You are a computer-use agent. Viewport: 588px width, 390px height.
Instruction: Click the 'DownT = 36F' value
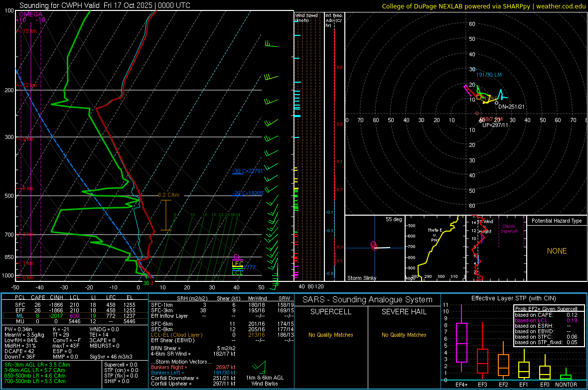20,357
